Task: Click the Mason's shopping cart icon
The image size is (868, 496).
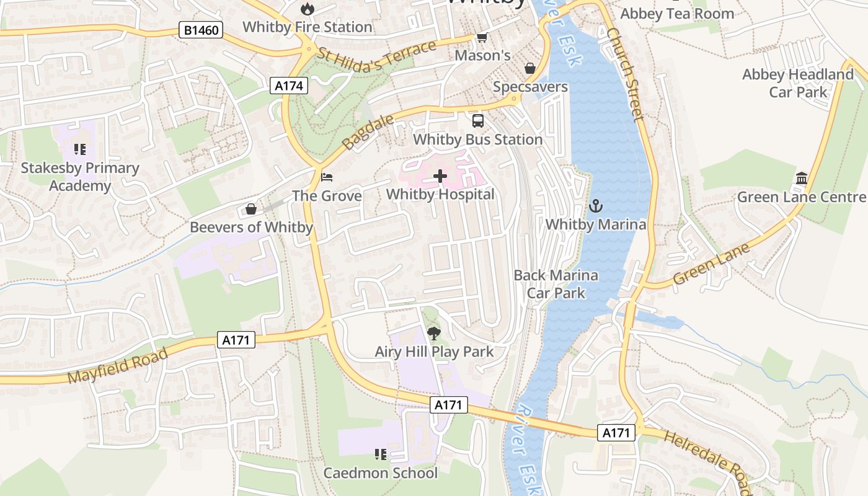Action: pyautogui.click(x=482, y=37)
